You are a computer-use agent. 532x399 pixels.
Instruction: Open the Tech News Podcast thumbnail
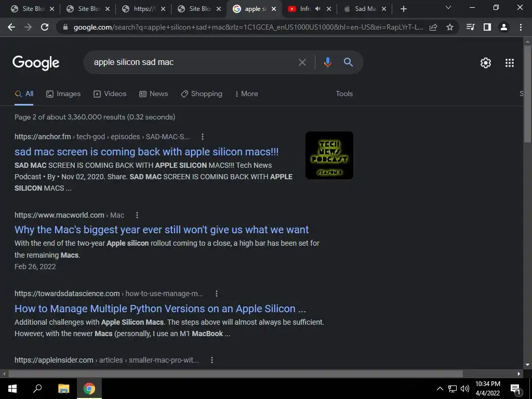point(329,155)
